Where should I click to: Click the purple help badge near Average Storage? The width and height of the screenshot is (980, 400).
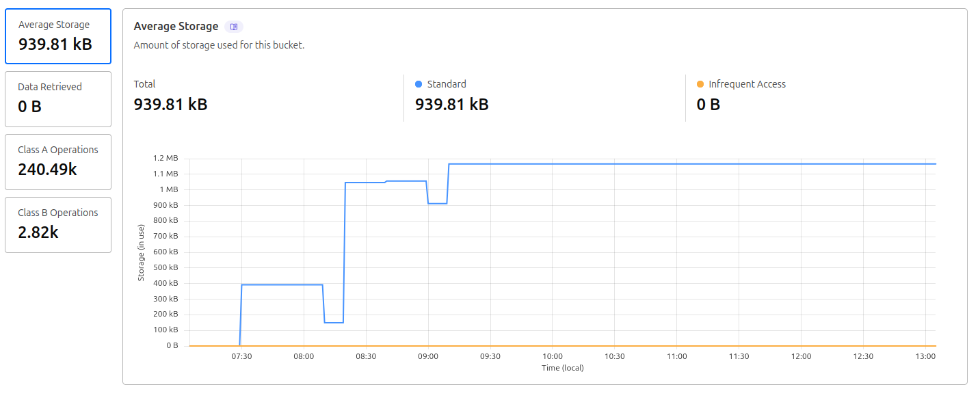tap(233, 26)
